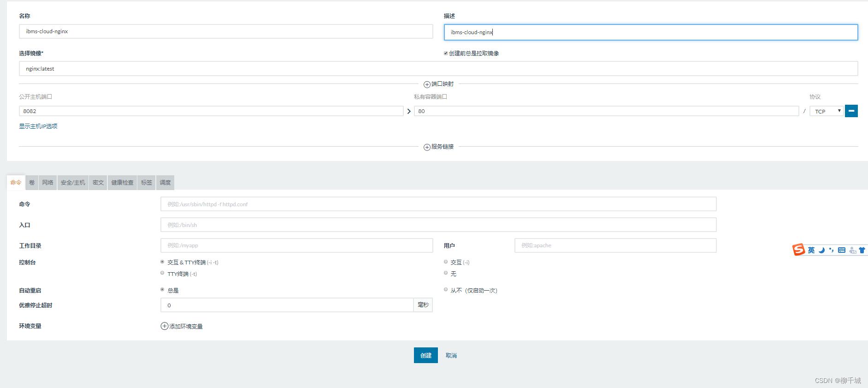Viewport: 868px width, 388px height.
Task: Switch Sogou language mode (英)
Action: [811, 250]
